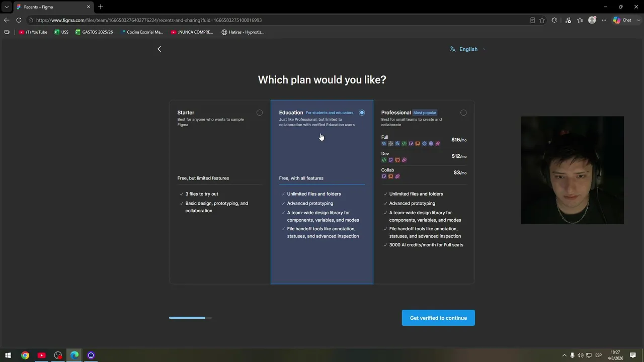644x362 pixels.
Task: Open the USS bookmark
Action: point(61,32)
